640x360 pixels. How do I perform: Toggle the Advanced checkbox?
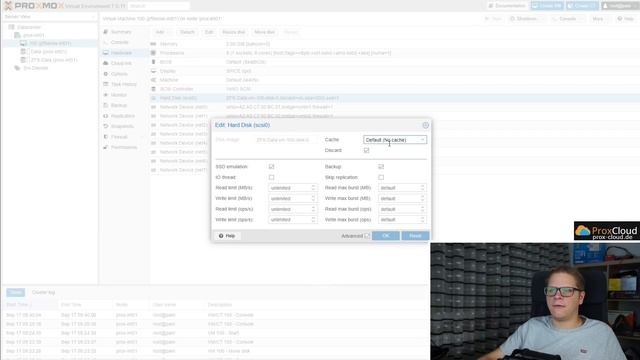[367, 236]
